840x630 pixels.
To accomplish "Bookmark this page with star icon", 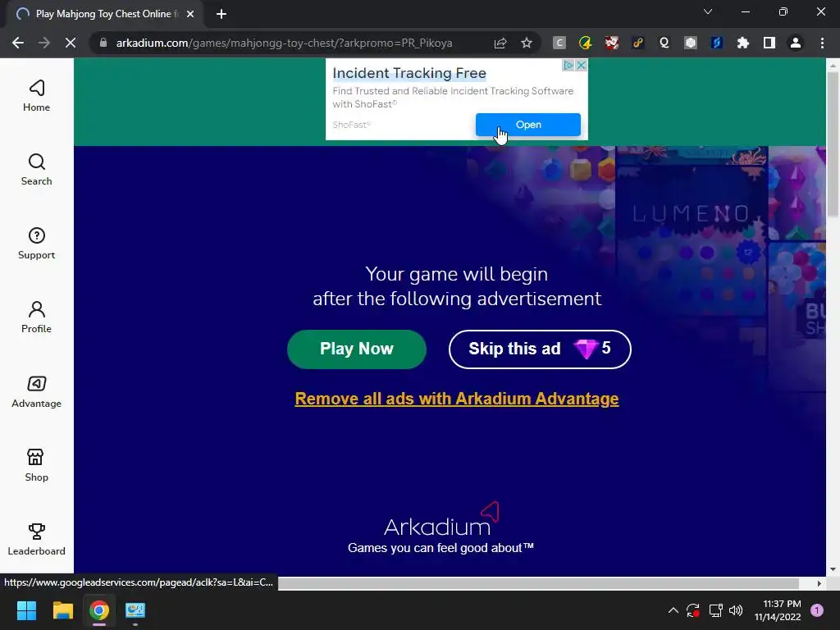I will coord(527,43).
